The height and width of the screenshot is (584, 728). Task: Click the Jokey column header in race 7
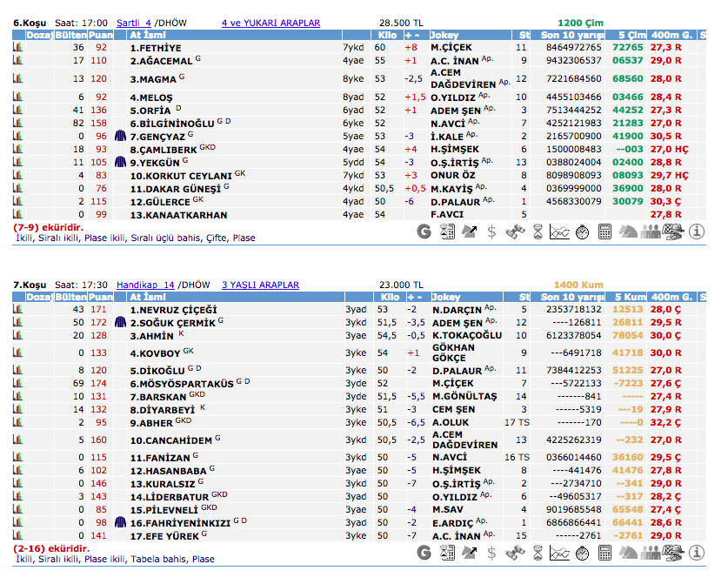pos(445,297)
